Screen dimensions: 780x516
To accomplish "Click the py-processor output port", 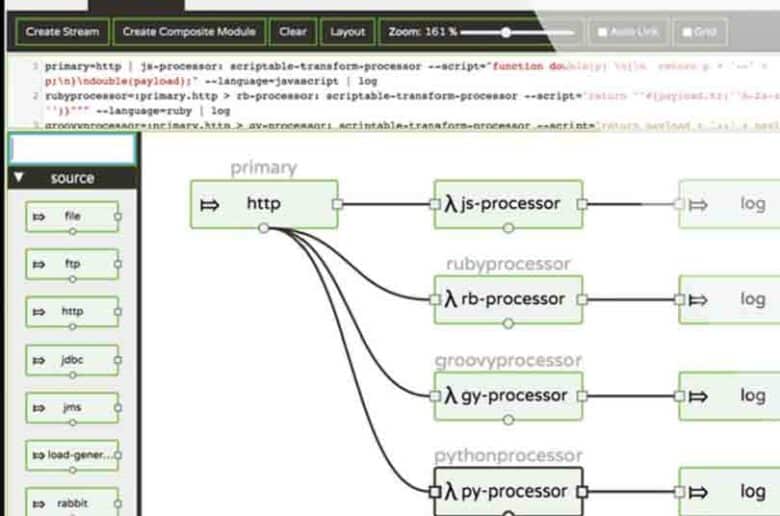I will pos(582,492).
